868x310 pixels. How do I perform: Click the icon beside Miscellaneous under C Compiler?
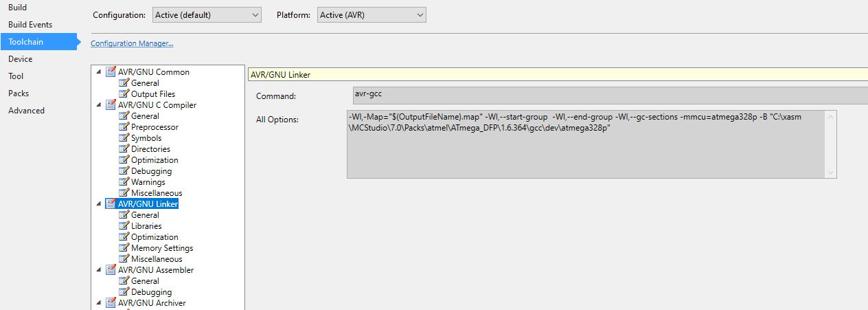tap(124, 193)
